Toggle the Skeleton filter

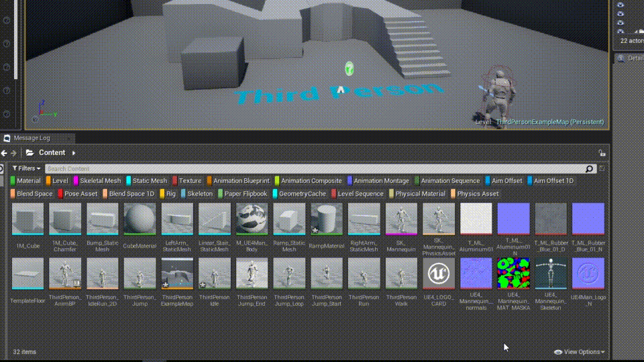(x=197, y=194)
